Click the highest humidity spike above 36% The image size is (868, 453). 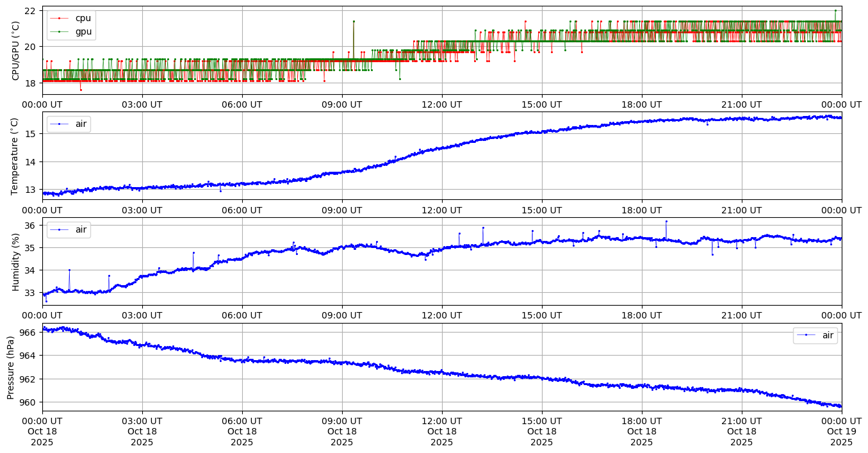pos(666,221)
